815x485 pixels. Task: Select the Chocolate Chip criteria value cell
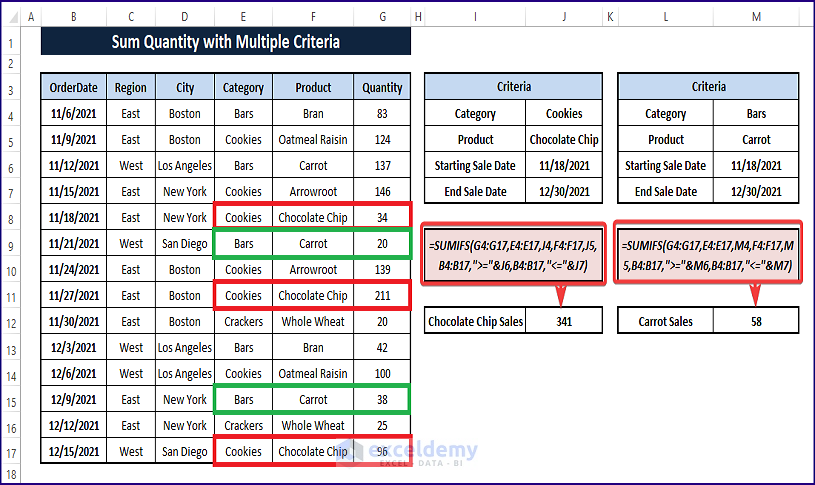pos(564,139)
